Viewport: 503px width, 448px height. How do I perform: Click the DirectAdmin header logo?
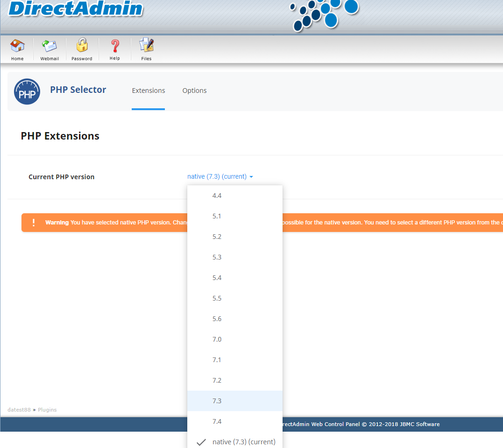(75, 9)
